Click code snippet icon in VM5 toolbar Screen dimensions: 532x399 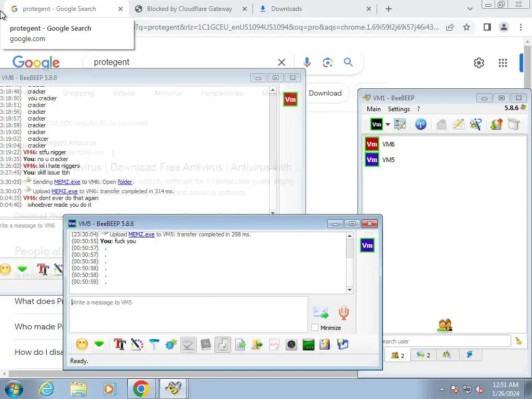[x=274, y=345]
